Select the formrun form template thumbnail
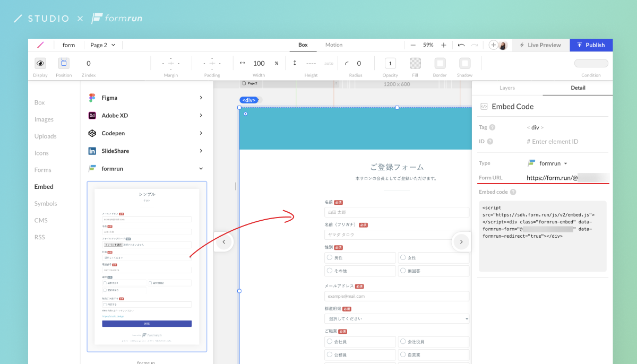Image resolution: width=637 pixels, height=364 pixels. 147,267
